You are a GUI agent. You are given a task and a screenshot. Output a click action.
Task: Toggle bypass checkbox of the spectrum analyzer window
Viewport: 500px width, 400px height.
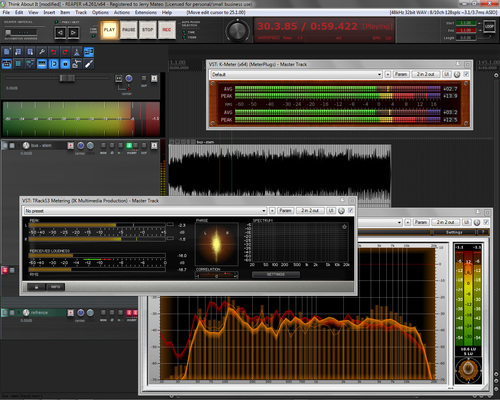486,222
